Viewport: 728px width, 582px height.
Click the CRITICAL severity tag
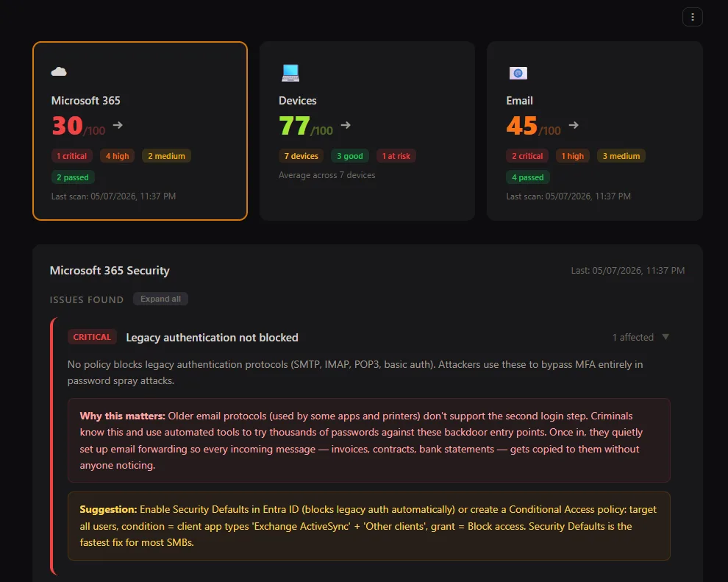click(x=92, y=337)
